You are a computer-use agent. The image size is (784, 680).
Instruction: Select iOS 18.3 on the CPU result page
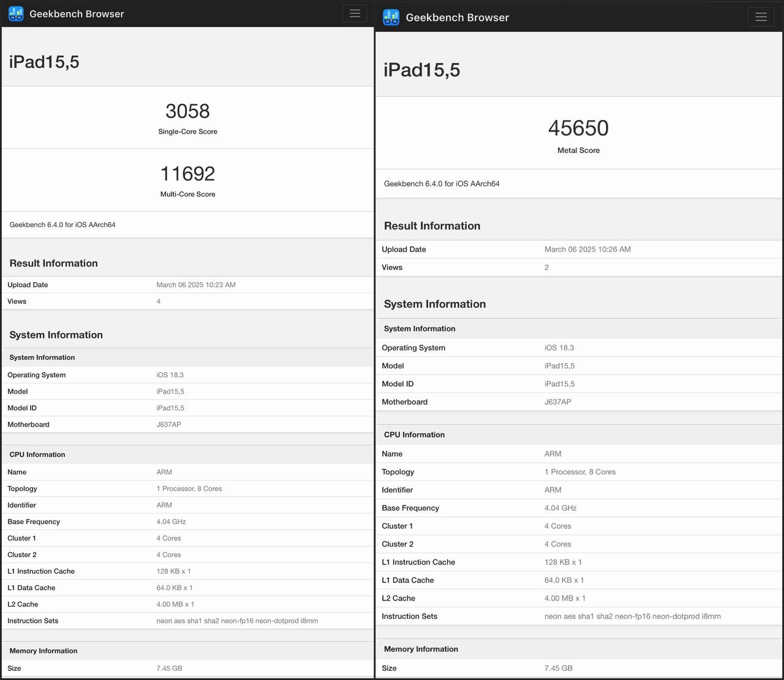tap(170, 375)
